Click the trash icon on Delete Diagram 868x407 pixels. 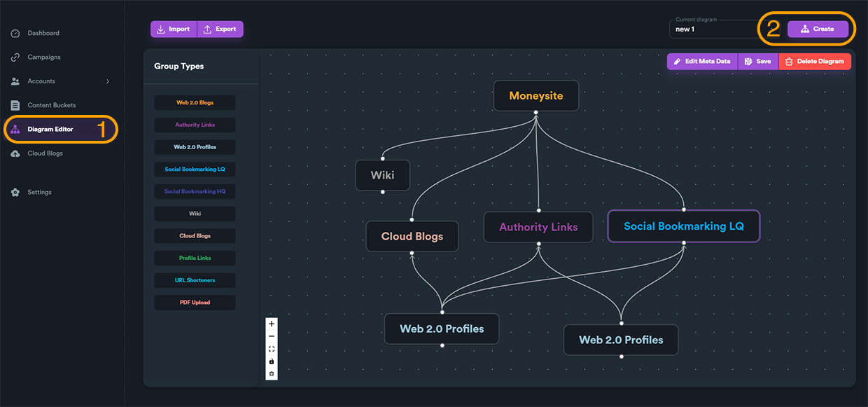coord(789,62)
